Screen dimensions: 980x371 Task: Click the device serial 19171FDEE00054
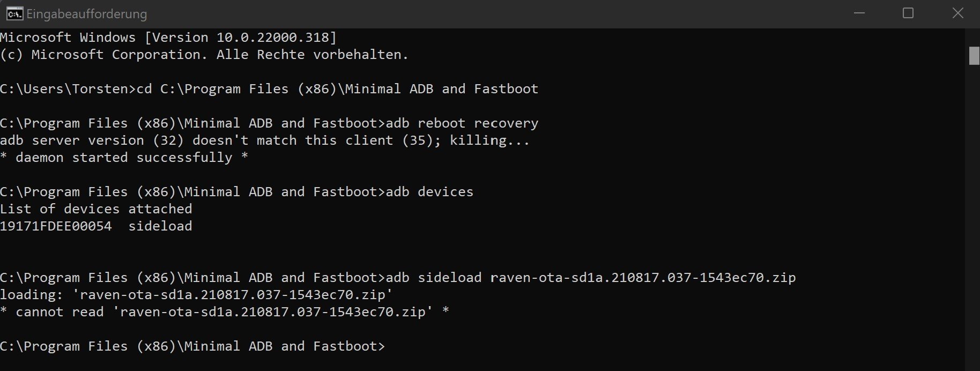click(56, 226)
